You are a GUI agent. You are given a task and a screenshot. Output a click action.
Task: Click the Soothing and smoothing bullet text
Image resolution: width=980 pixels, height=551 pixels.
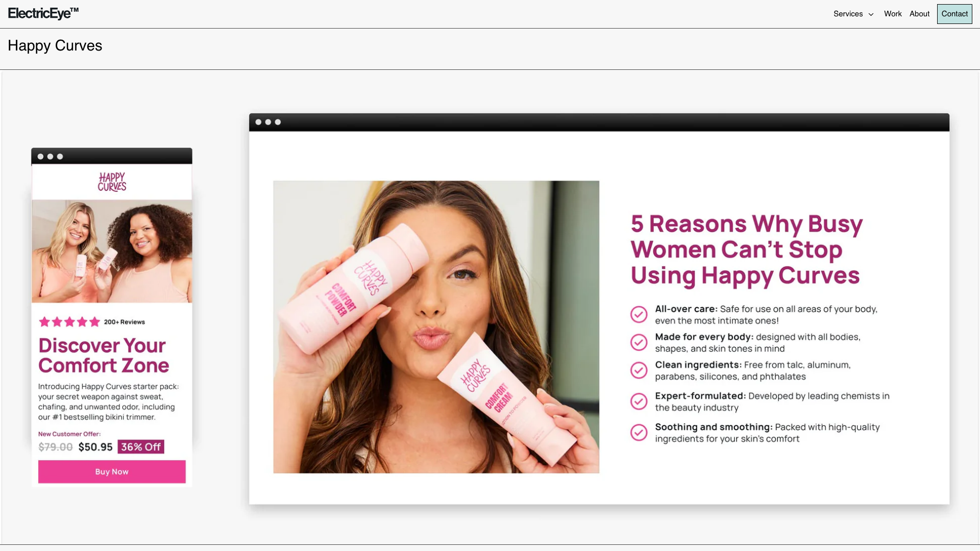point(767,433)
